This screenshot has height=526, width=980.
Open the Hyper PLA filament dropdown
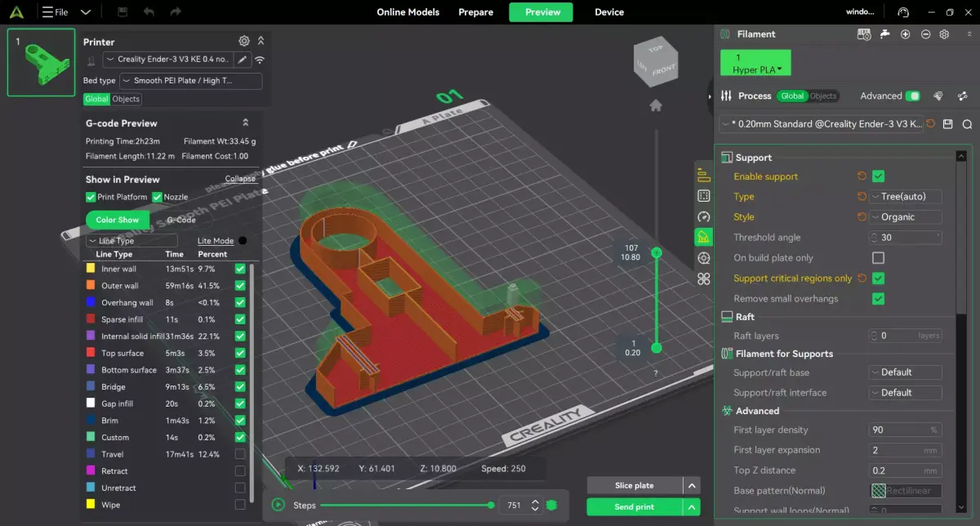coord(755,63)
